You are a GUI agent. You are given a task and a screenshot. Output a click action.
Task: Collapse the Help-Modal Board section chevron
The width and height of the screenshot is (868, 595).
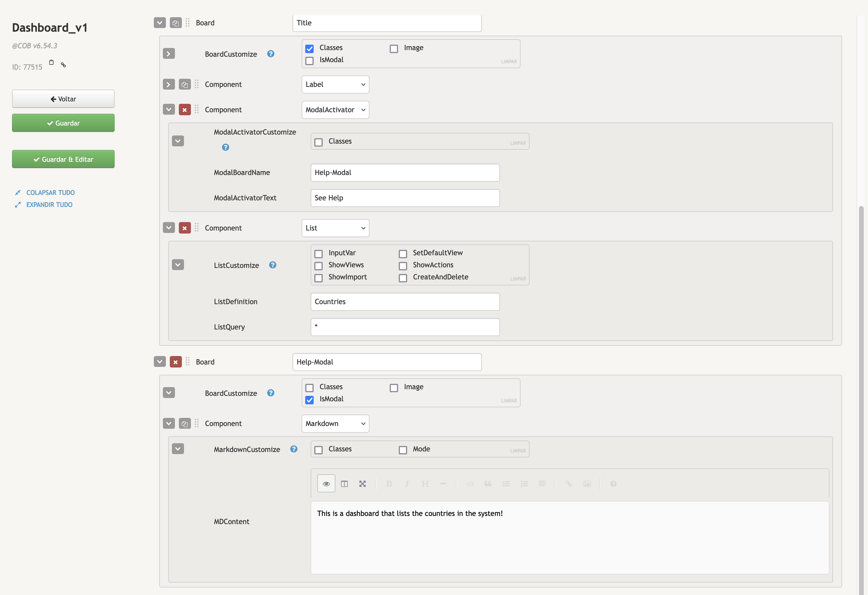[x=160, y=362]
